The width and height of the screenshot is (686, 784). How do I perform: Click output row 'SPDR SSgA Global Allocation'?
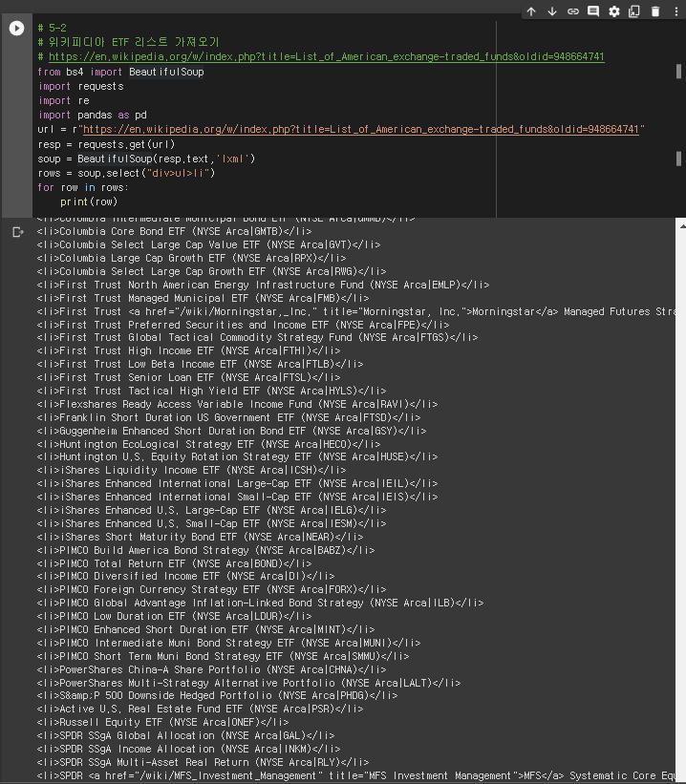pos(185,736)
